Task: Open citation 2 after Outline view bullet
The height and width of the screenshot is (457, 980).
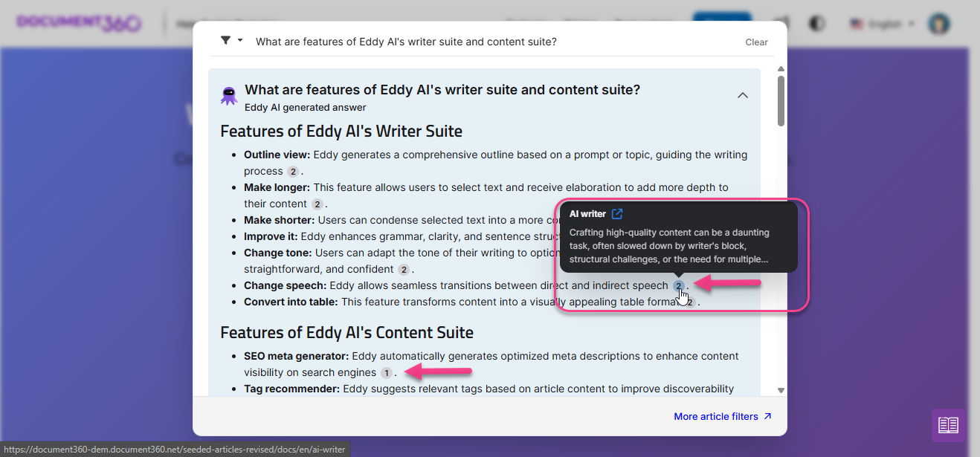Action: tap(293, 172)
